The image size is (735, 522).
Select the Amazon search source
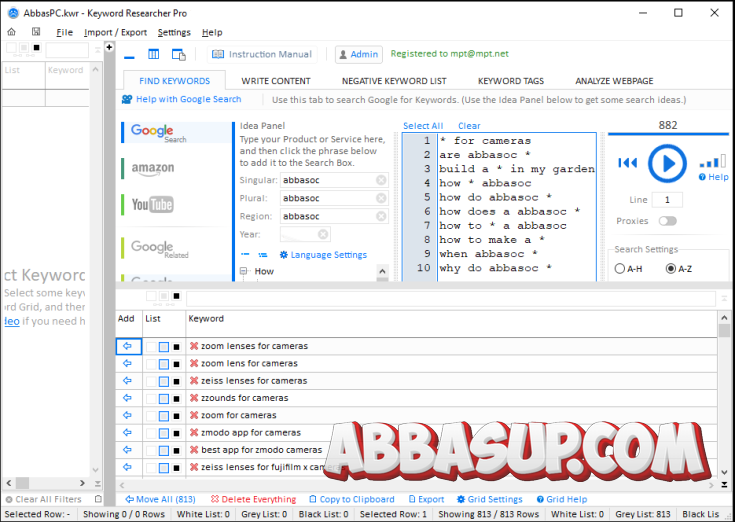[153, 168]
